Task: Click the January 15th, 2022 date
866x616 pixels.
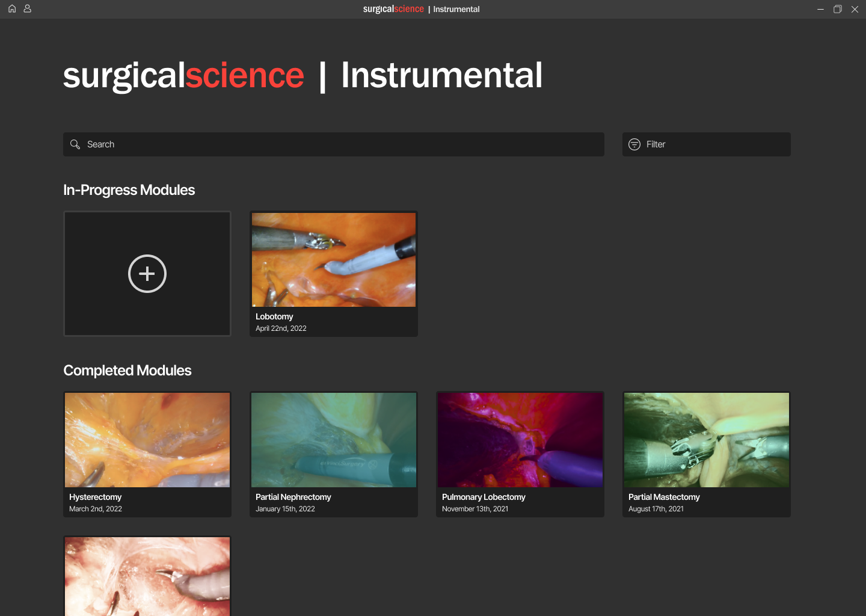Action: [x=285, y=509]
